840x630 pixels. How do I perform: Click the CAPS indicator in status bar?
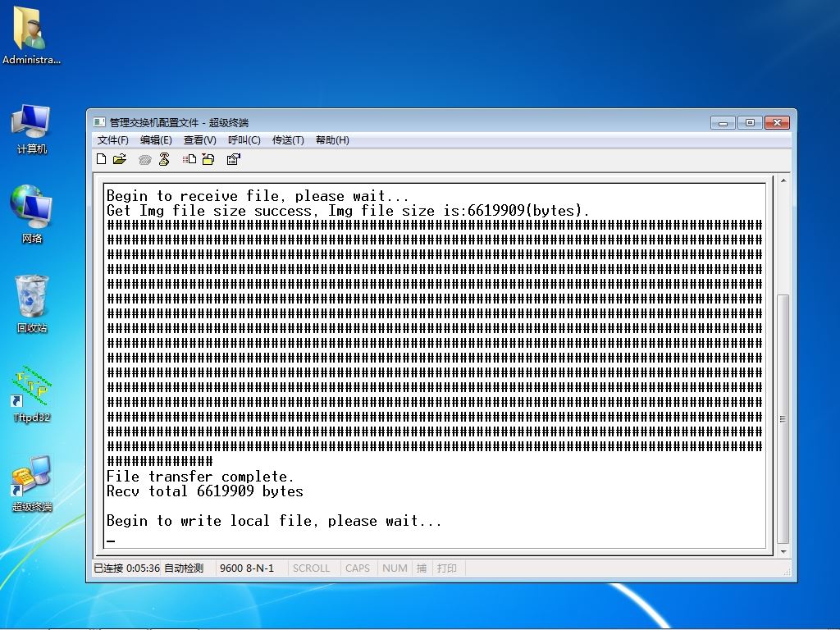click(358, 568)
